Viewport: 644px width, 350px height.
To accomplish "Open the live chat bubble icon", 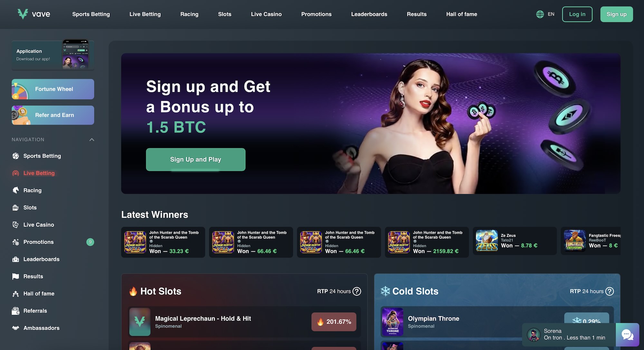I will point(627,335).
